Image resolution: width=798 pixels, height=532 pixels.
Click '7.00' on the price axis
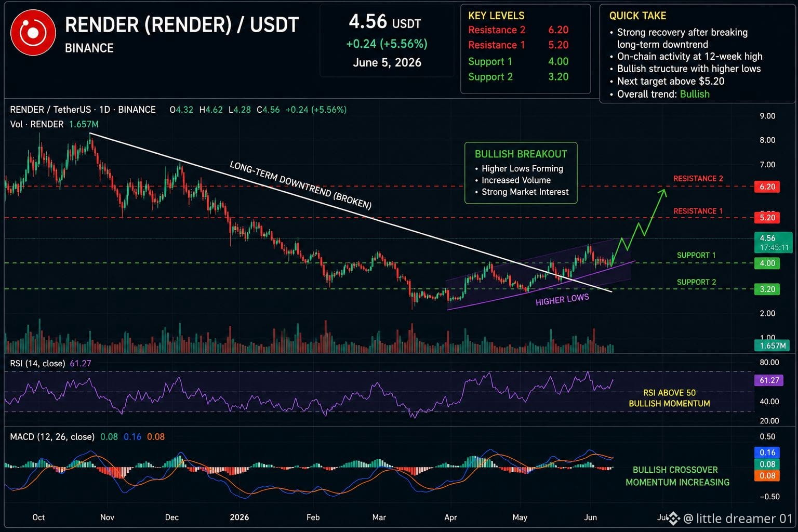[767, 165]
